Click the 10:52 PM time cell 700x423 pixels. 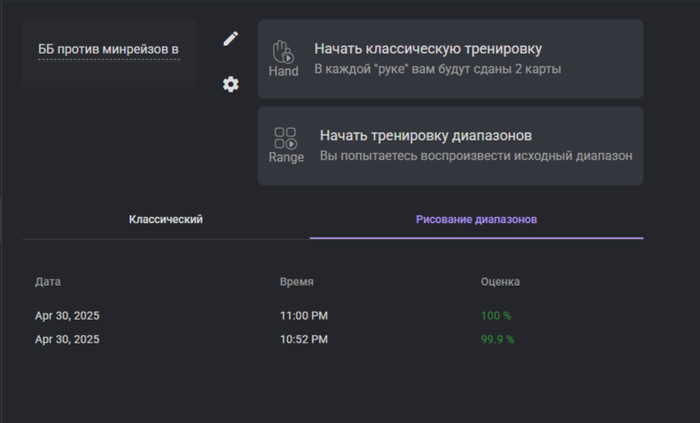point(304,340)
